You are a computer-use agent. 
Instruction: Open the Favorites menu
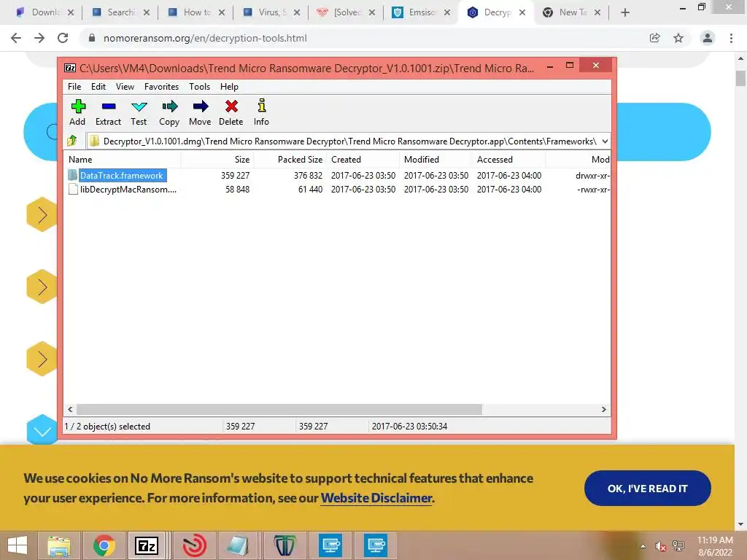click(161, 87)
